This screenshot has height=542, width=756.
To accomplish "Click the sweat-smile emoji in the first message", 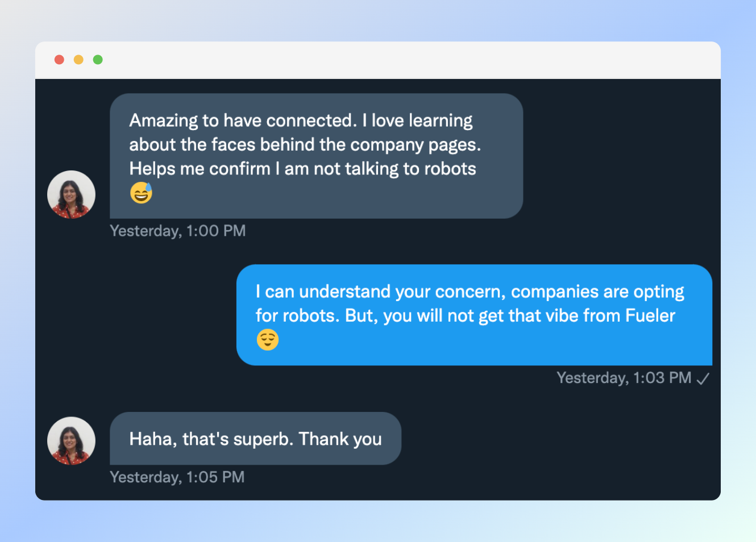I will tap(141, 193).
